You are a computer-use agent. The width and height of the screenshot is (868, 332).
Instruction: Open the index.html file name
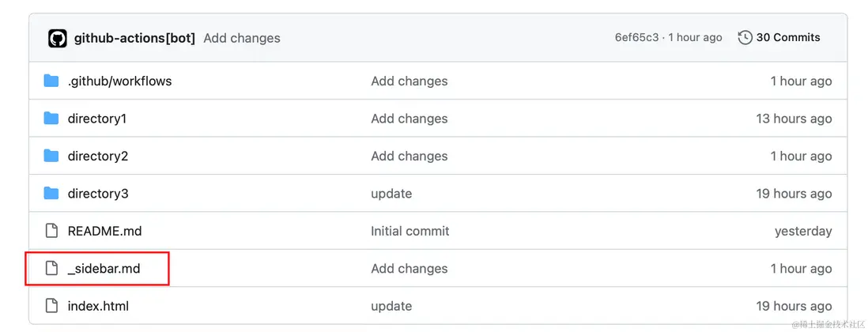pos(98,306)
